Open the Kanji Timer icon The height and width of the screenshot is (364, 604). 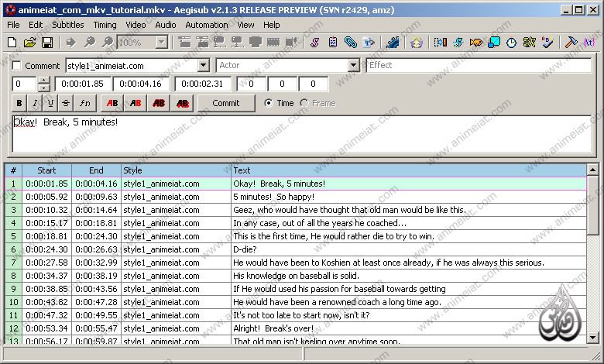pyautogui.click(x=529, y=43)
